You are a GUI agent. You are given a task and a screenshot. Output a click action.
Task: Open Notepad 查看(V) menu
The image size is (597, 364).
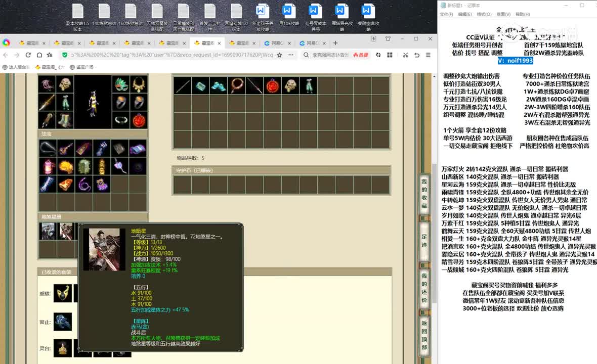click(503, 15)
